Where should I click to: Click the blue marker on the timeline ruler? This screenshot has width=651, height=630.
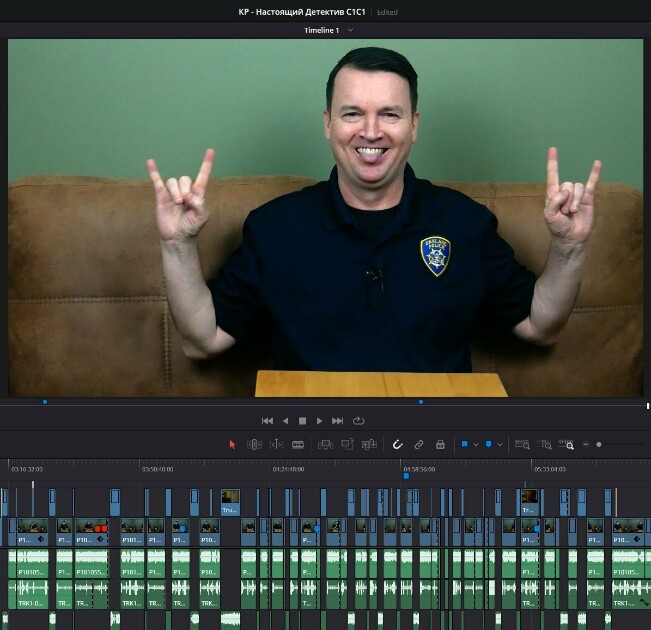click(406, 476)
